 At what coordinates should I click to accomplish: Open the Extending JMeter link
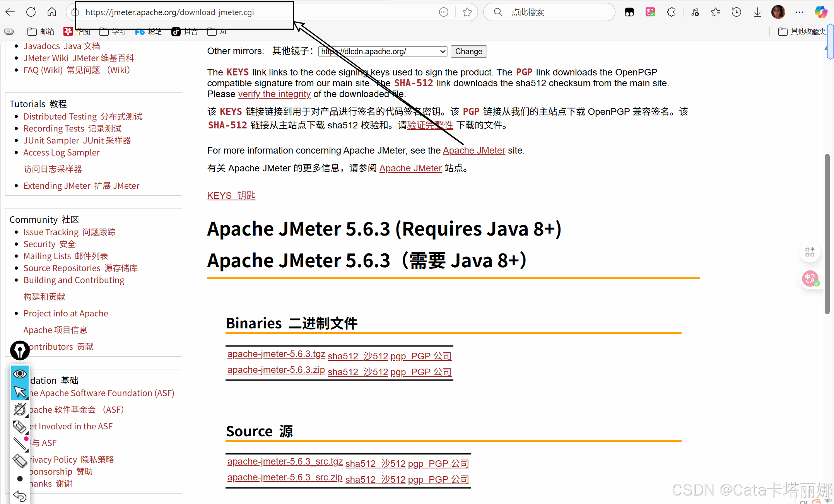click(x=81, y=186)
